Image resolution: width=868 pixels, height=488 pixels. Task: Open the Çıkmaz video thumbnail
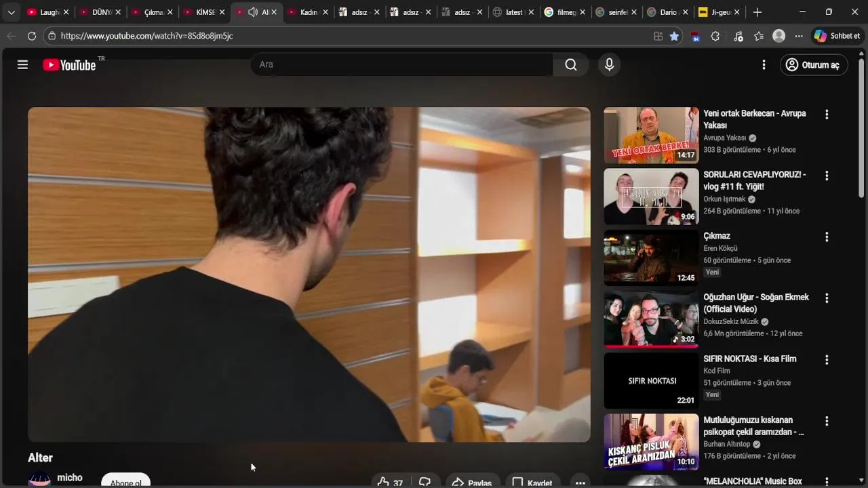[651, 258]
